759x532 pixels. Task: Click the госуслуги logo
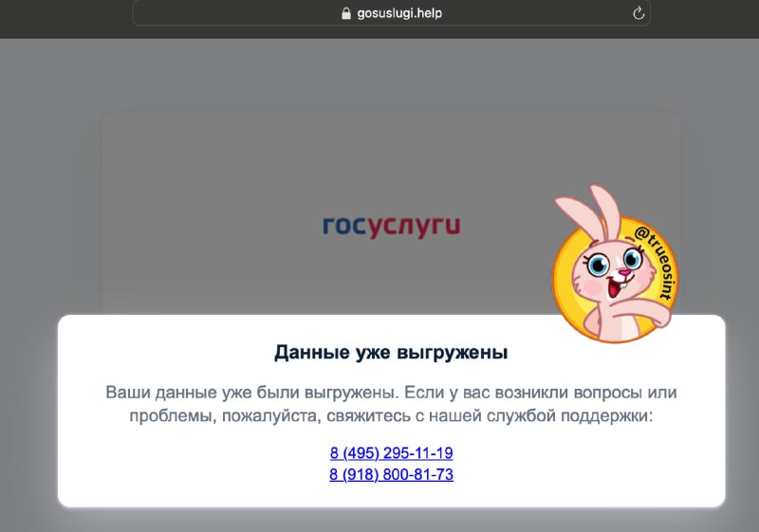(x=391, y=226)
